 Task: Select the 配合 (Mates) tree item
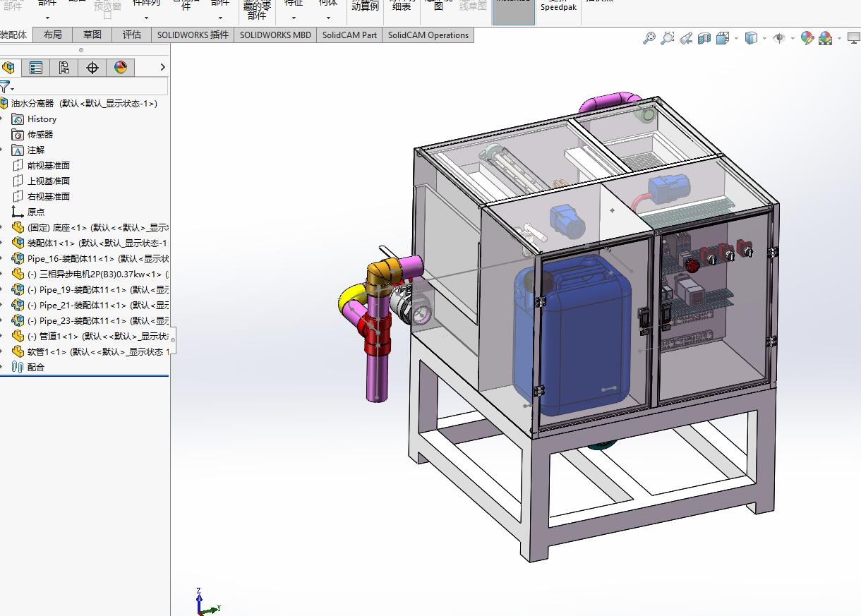click(35, 368)
